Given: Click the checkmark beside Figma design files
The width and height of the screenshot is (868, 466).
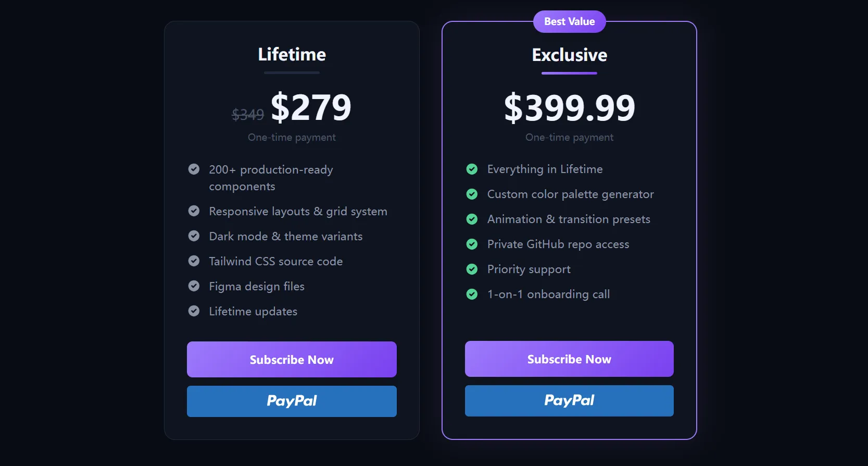Looking at the screenshot, I should 194,286.
